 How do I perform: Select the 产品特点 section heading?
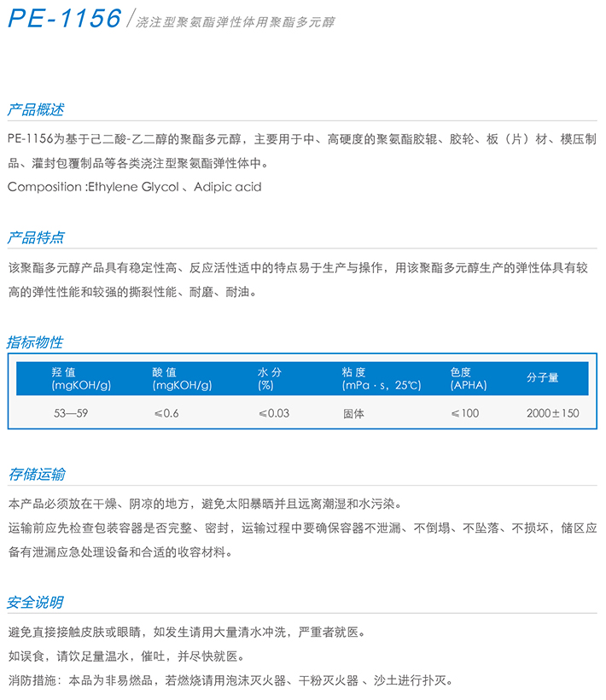35,236
